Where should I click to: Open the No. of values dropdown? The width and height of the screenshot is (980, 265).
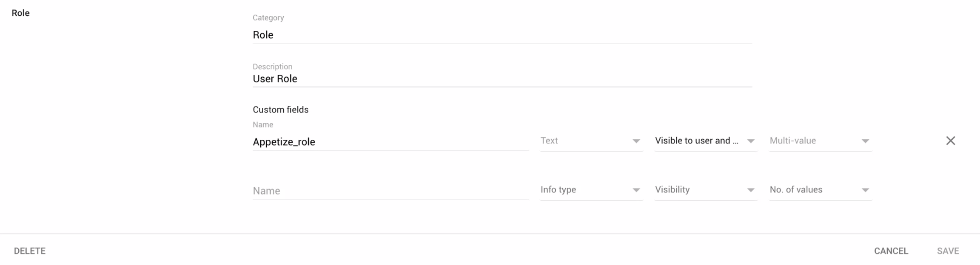click(x=820, y=190)
